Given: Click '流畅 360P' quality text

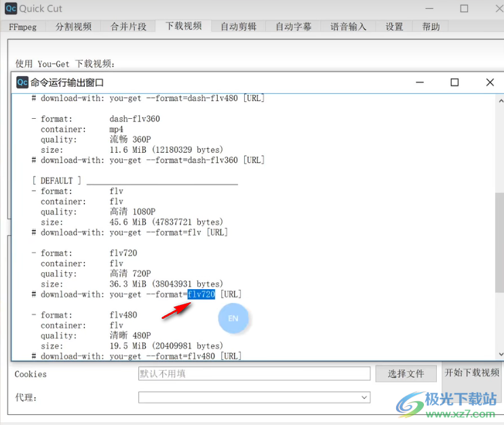Looking at the screenshot, I should point(130,139).
